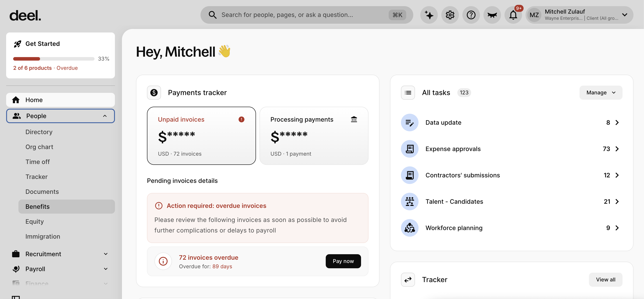
Task: Open the AI sparkle assistant icon
Action: click(x=429, y=15)
